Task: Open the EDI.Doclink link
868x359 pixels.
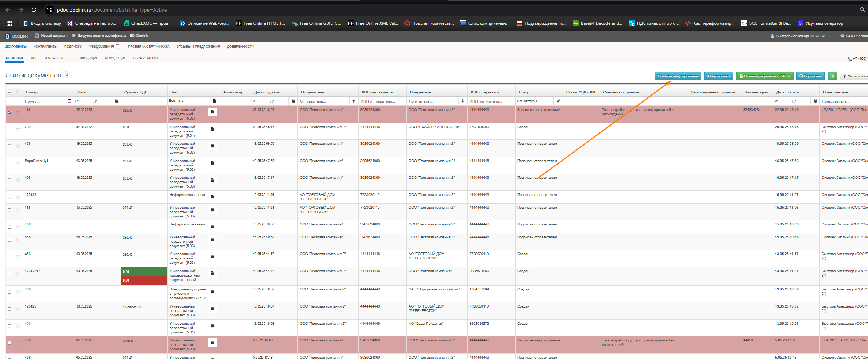Action: pyautogui.click(x=139, y=36)
